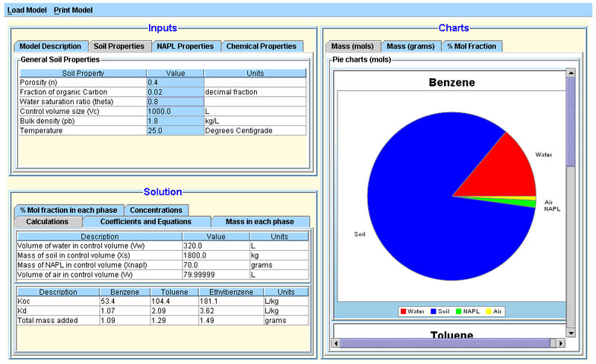The image size is (596, 364).
Task: Show the Mass (grams) charts tab
Action: tap(410, 46)
